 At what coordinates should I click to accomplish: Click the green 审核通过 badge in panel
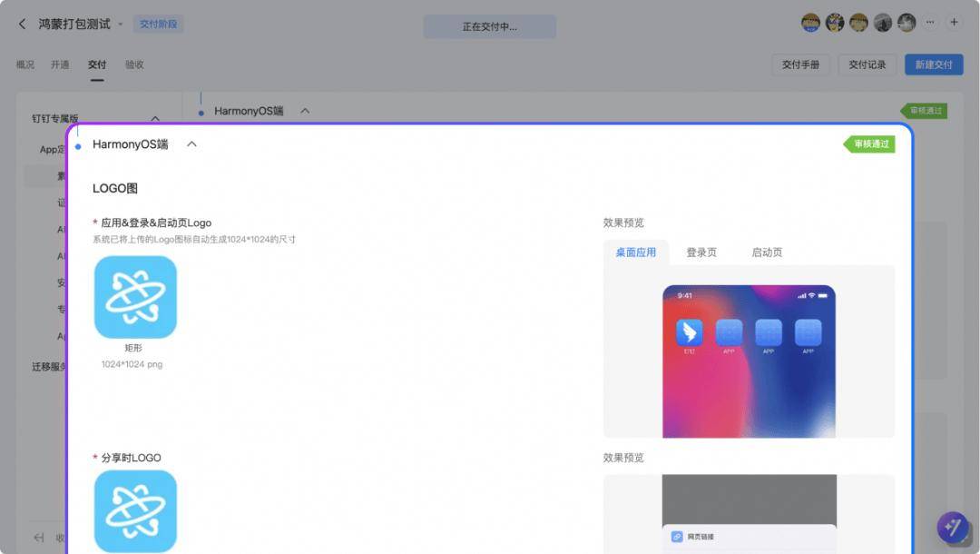tap(869, 144)
